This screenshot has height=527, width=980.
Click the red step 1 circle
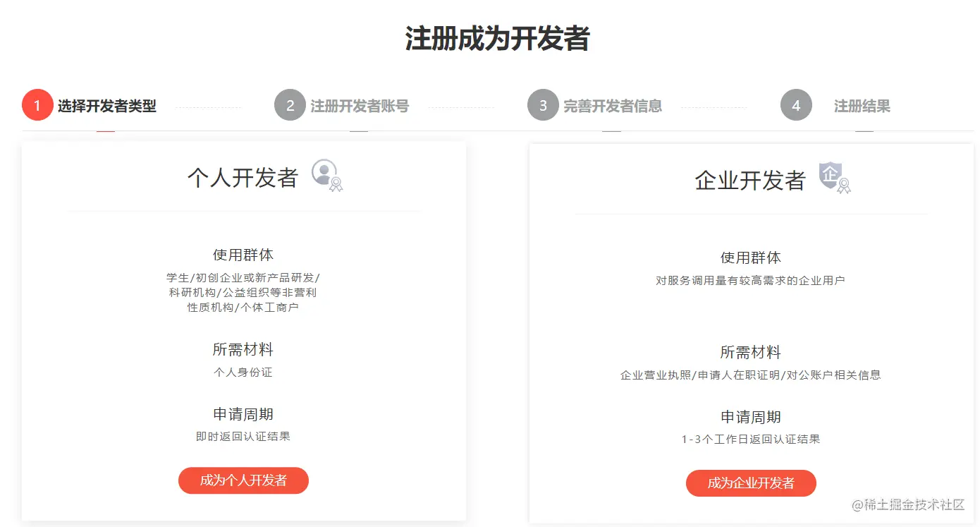pyautogui.click(x=37, y=106)
